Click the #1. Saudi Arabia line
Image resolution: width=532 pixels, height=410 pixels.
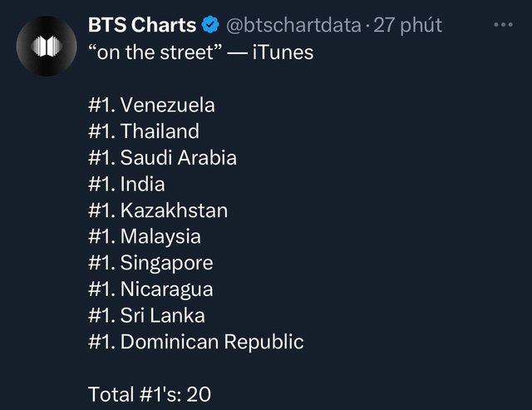[162, 157]
